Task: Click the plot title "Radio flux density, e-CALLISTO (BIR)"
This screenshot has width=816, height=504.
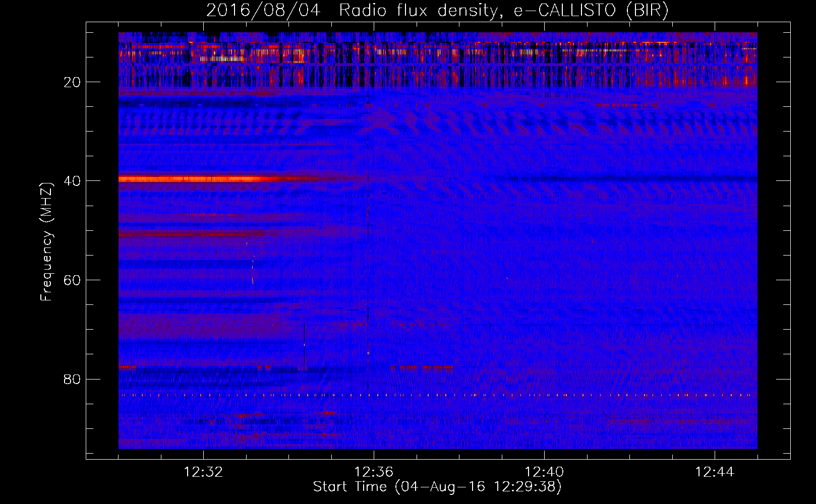Action: (x=503, y=11)
